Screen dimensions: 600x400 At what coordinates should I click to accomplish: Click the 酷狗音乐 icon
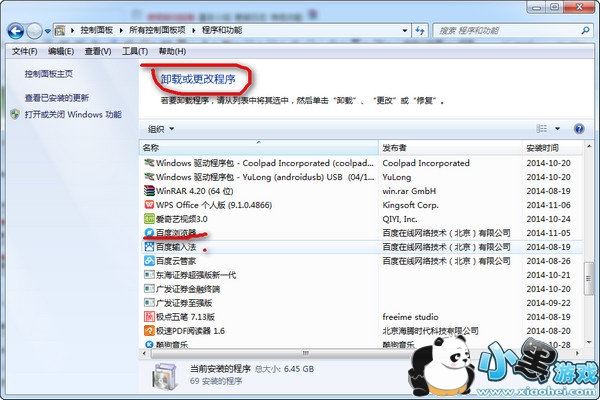[x=149, y=344]
